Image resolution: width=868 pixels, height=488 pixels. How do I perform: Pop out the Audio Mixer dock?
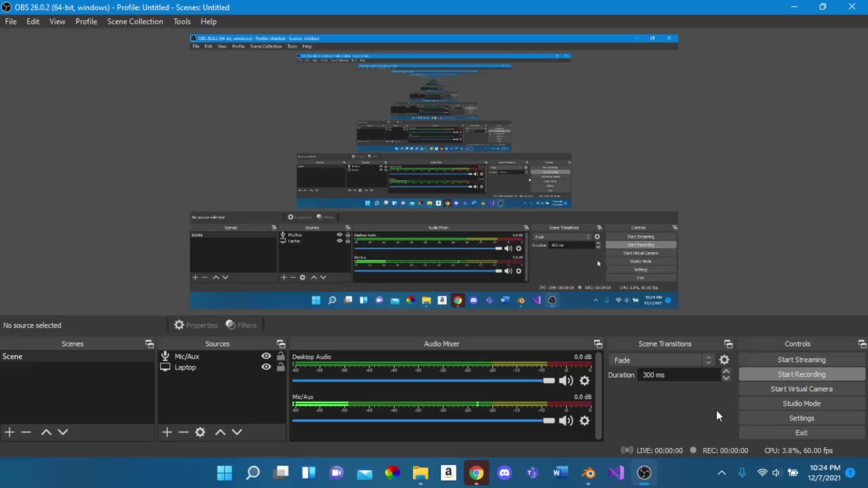pyautogui.click(x=598, y=344)
